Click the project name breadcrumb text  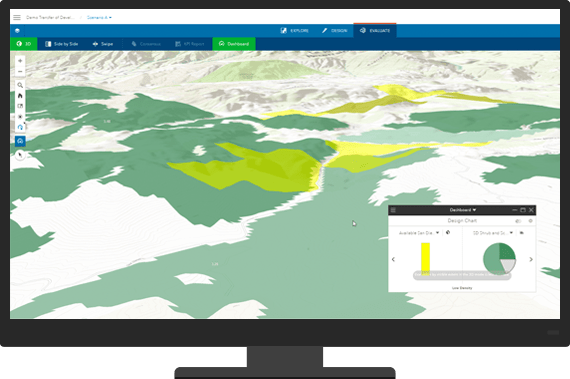tap(50, 17)
